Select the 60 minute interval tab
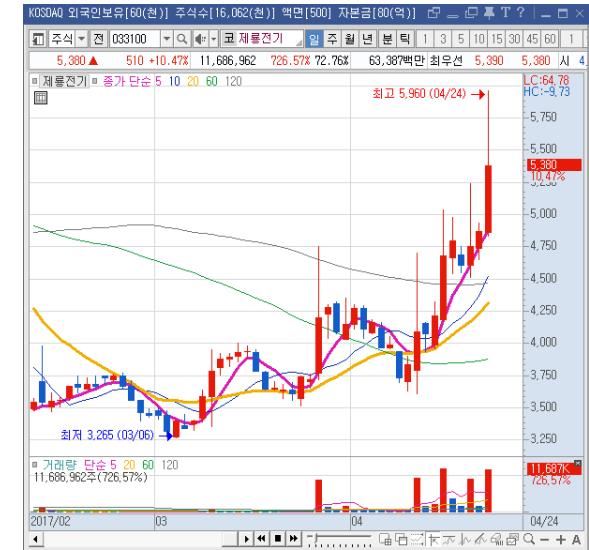This screenshot has width=589, height=550. (550, 39)
